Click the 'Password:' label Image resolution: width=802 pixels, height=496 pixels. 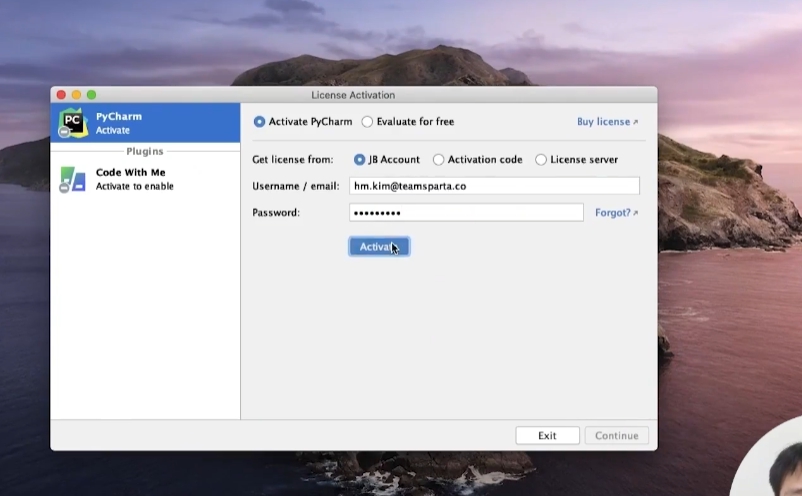coord(276,213)
